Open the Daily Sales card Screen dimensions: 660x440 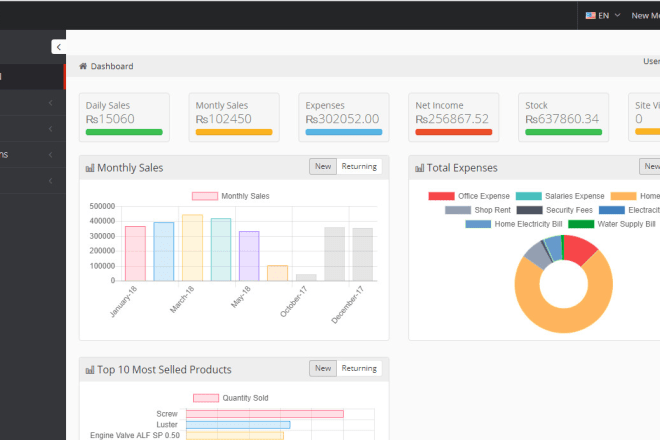(x=124, y=117)
